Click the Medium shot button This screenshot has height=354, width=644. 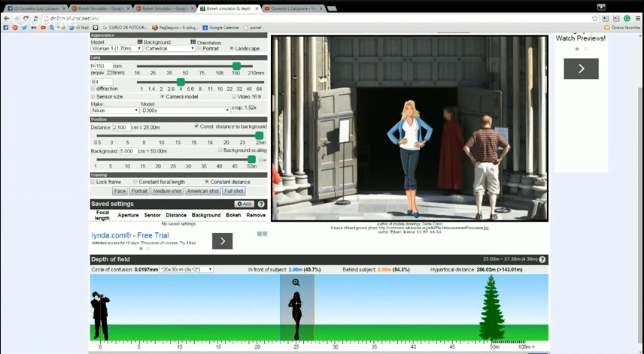(x=167, y=191)
